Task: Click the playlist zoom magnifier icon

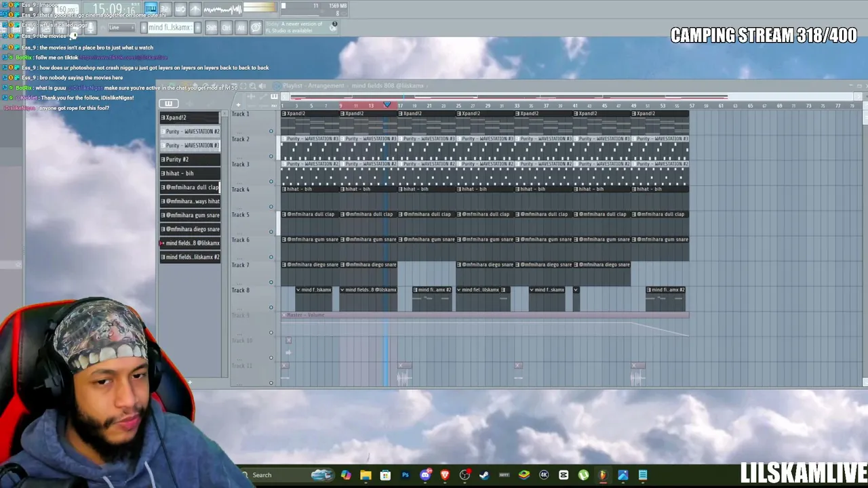Action: pos(252,86)
